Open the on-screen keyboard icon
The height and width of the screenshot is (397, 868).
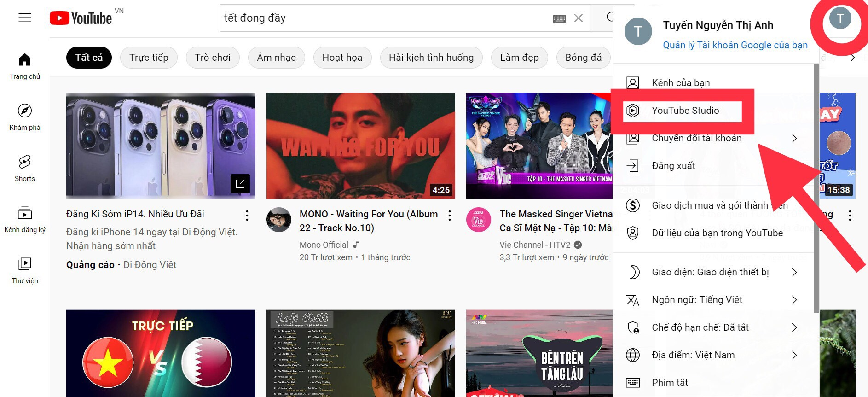tap(559, 18)
